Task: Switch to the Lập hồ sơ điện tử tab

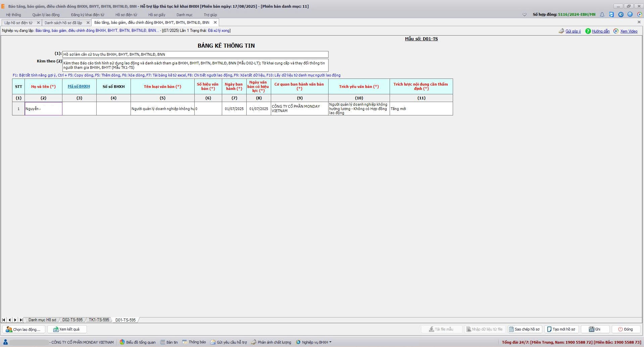Action: click(x=18, y=22)
